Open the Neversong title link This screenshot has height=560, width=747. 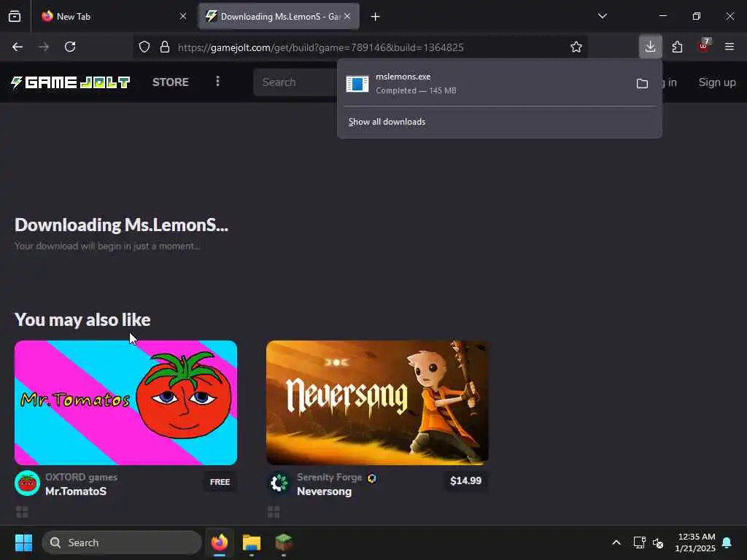[325, 491]
